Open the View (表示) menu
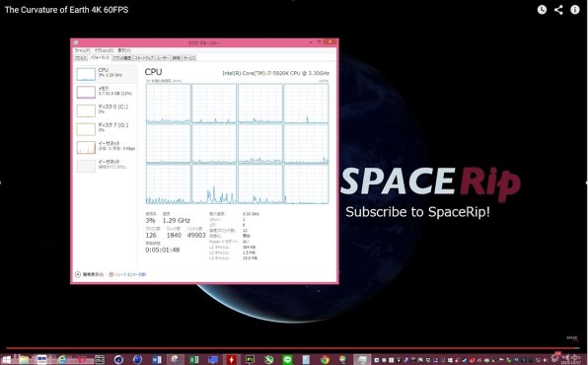This screenshot has height=365, width=588. click(124, 50)
